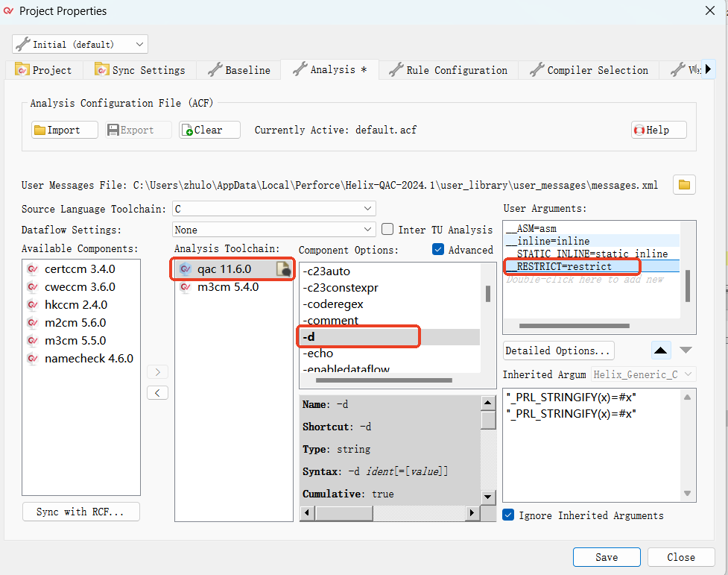The height and width of the screenshot is (575, 728).
Task: Show more tabs with the right arrow
Action: (708, 69)
